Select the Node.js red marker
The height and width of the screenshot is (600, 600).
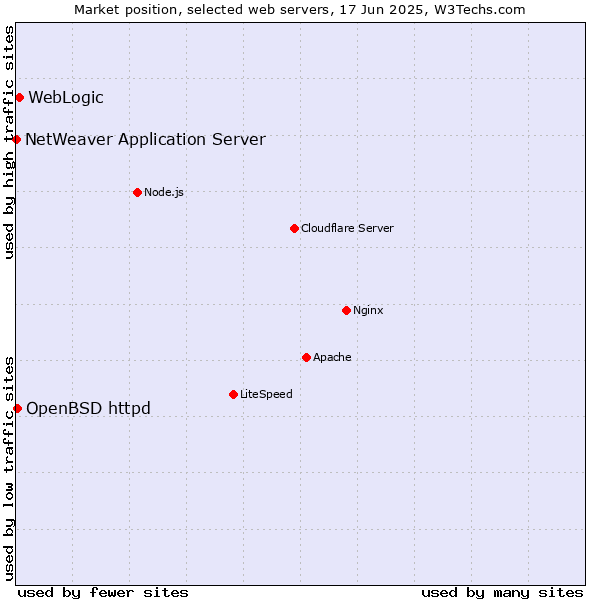coord(137,192)
